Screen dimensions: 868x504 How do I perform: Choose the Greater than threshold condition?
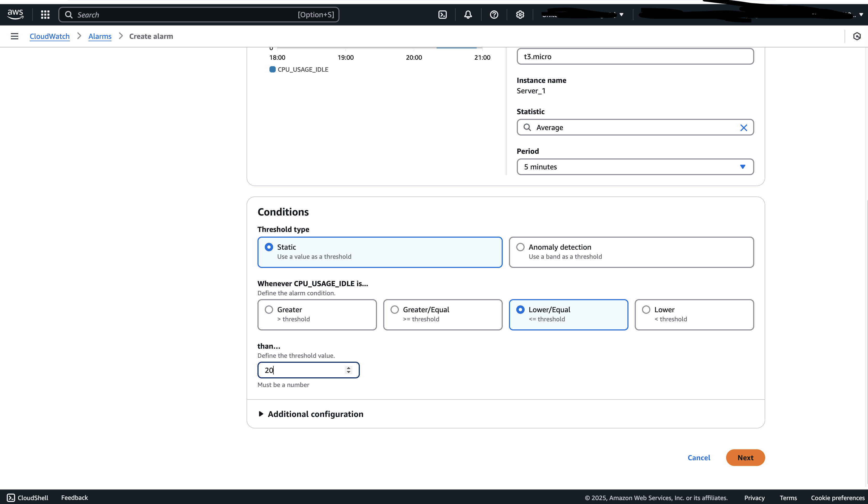[317, 314]
